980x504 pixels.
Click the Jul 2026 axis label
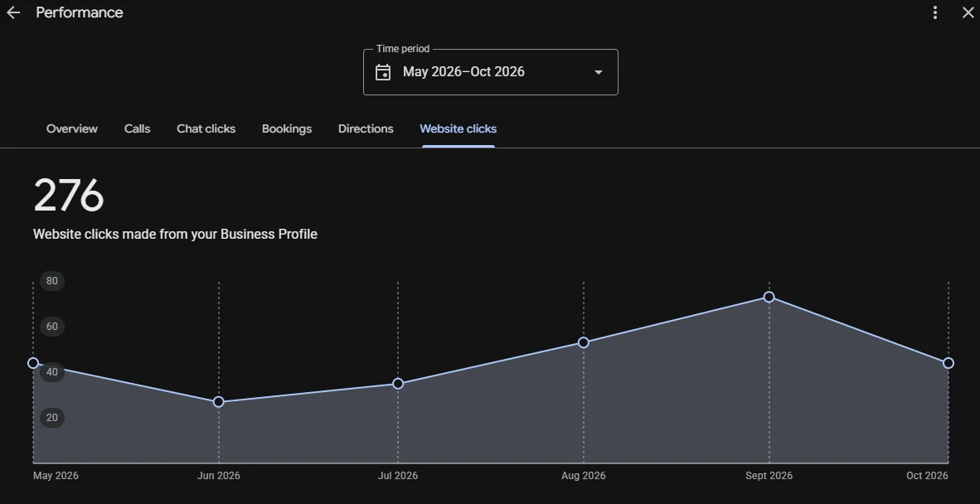click(398, 476)
